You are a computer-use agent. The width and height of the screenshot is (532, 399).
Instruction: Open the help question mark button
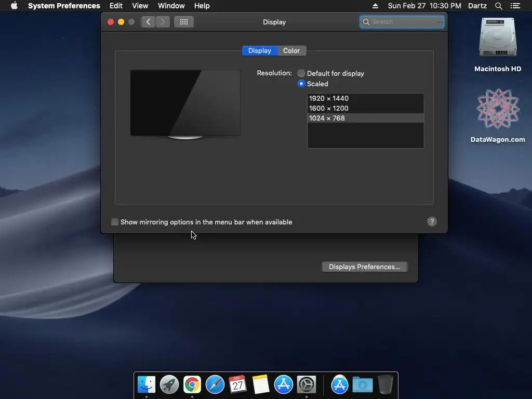(432, 221)
